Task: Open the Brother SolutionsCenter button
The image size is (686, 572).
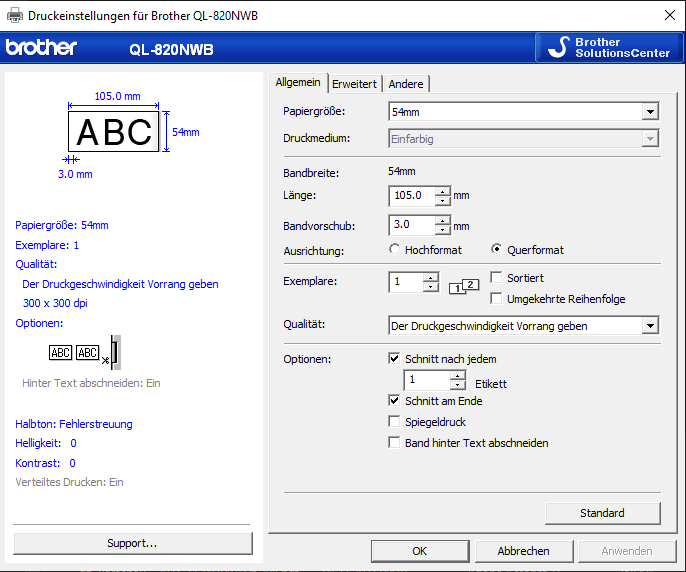Action: coord(609,47)
